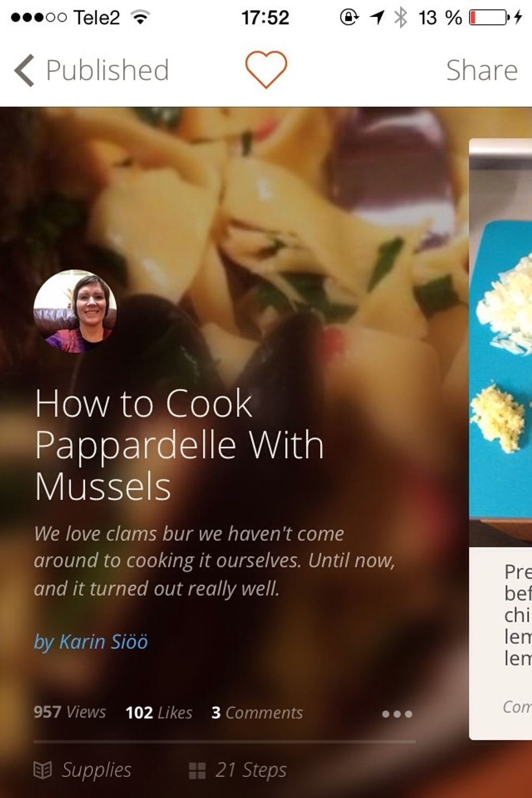The height and width of the screenshot is (798, 532).
Task: Select the 21 Steps tab
Action: tap(238, 770)
